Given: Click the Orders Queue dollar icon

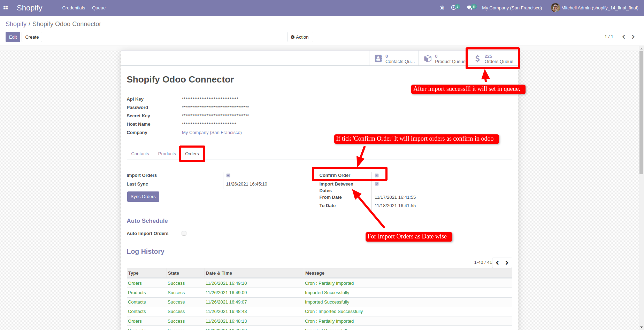Looking at the screenshot, I should [477, 58].
